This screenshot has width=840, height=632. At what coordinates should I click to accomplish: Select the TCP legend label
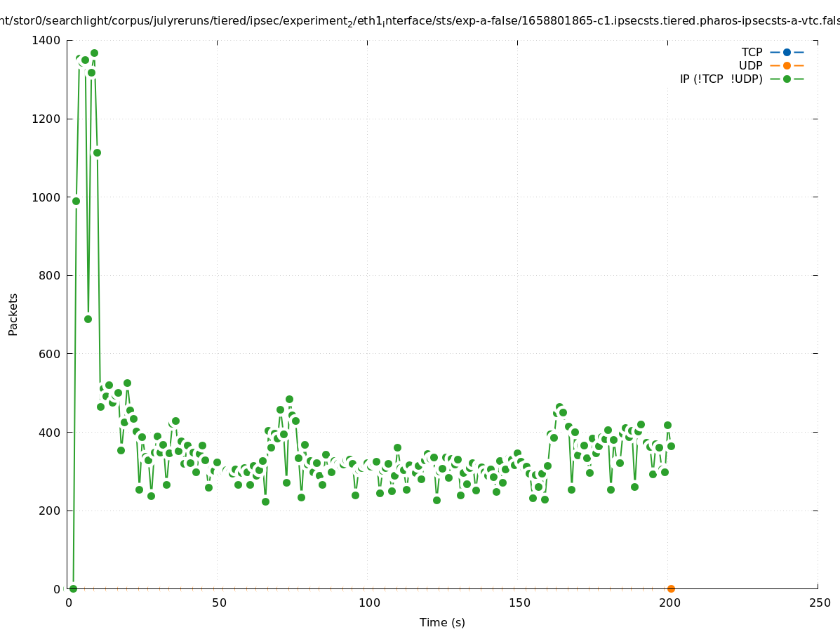pyautogui.click(x=752, y=52)
